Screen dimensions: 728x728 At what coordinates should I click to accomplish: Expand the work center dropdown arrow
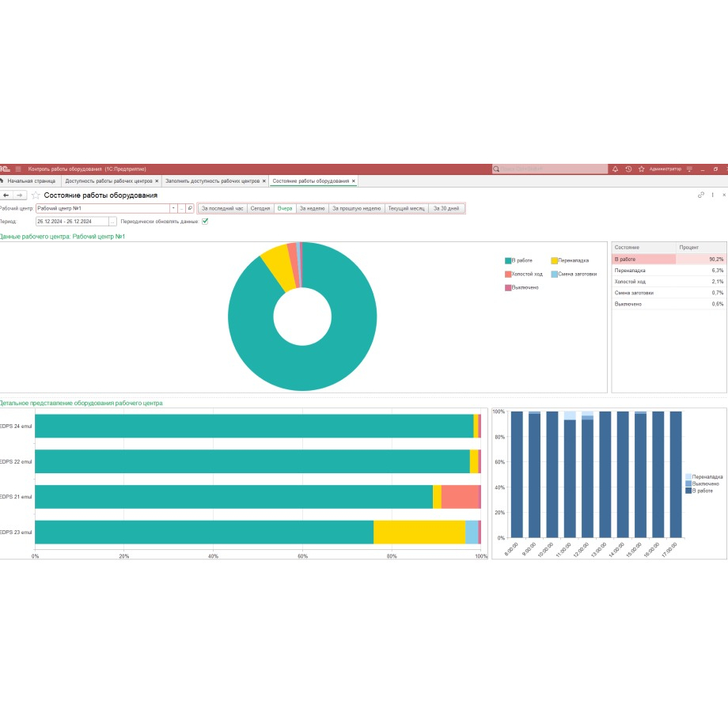[173, 208]
